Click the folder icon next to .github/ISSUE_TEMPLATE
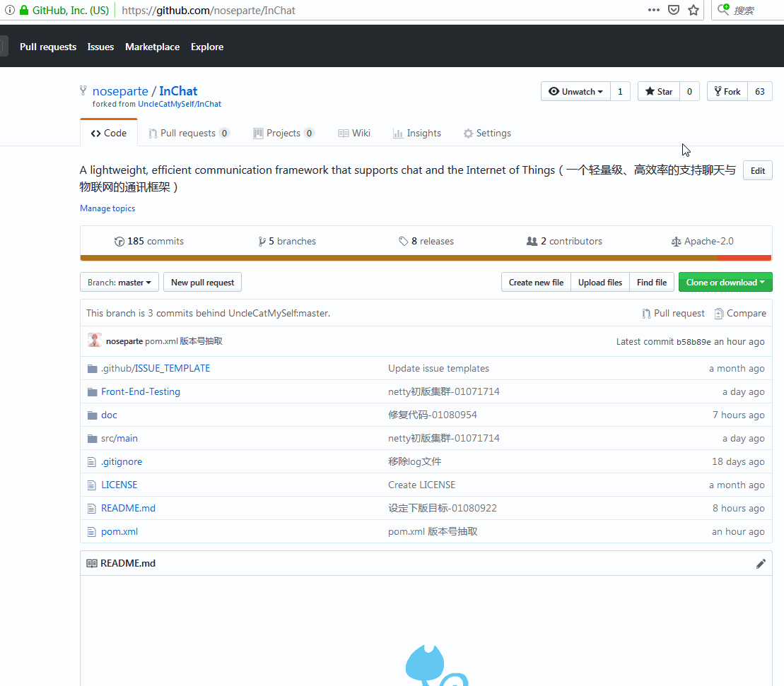Viewport: 784px width, 686px height. pyautogui.click(x=92, y=368)
